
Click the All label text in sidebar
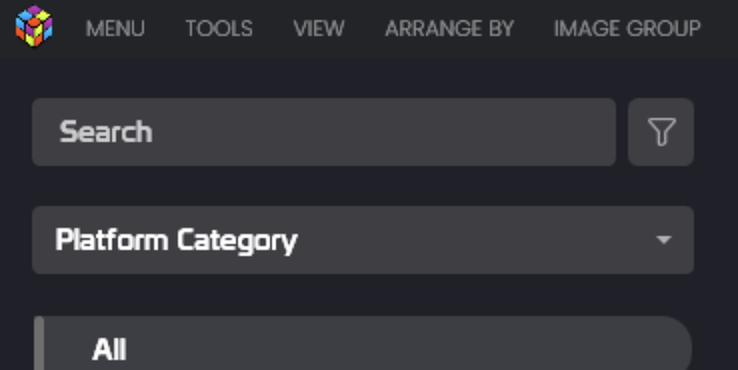pyautogui.click(x=109, y=350)
